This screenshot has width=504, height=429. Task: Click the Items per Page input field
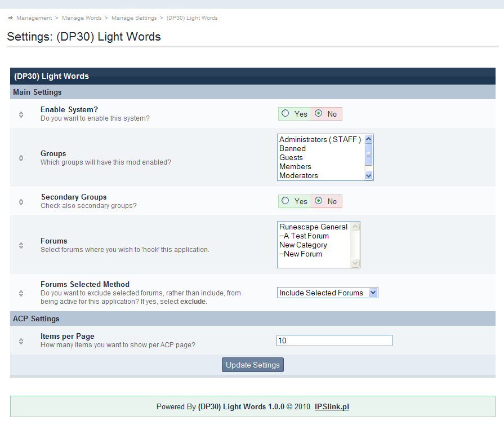click(x=334, y=340)
